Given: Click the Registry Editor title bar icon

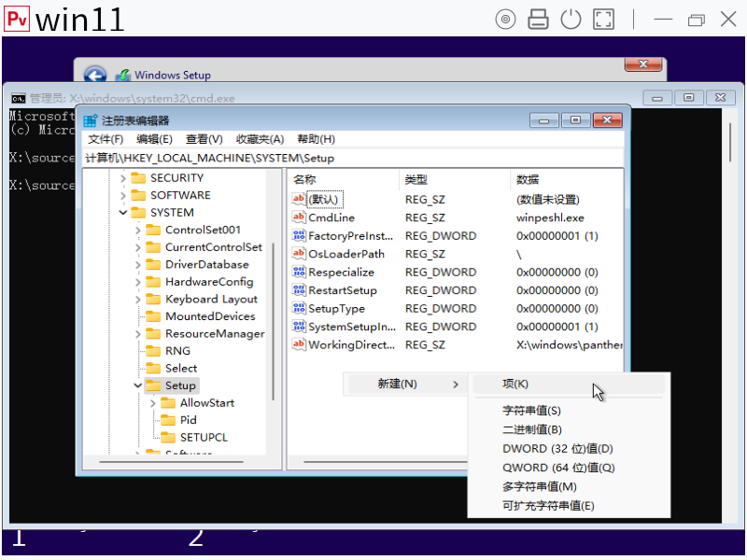Looking at the screenshot, I should pos(91,120).
